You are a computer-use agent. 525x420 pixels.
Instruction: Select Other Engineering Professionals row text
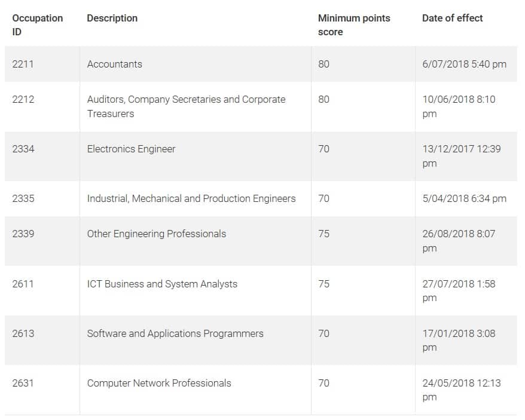pos(157,234)
